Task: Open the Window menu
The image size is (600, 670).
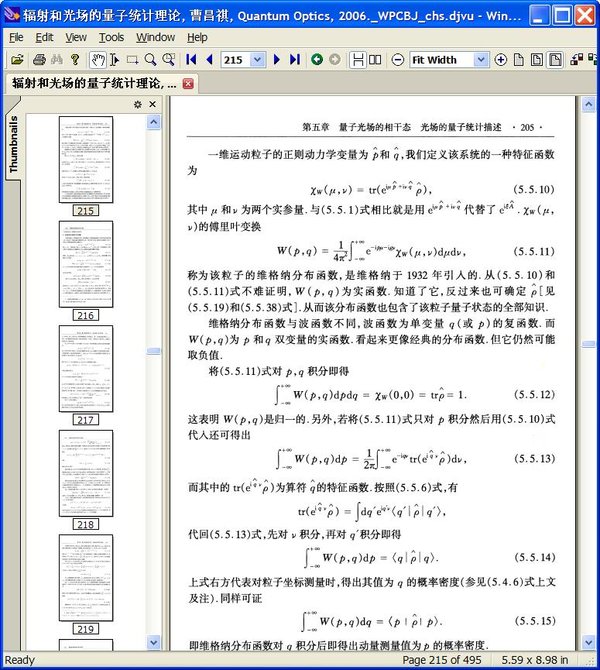Action: [x=155, y=38]
